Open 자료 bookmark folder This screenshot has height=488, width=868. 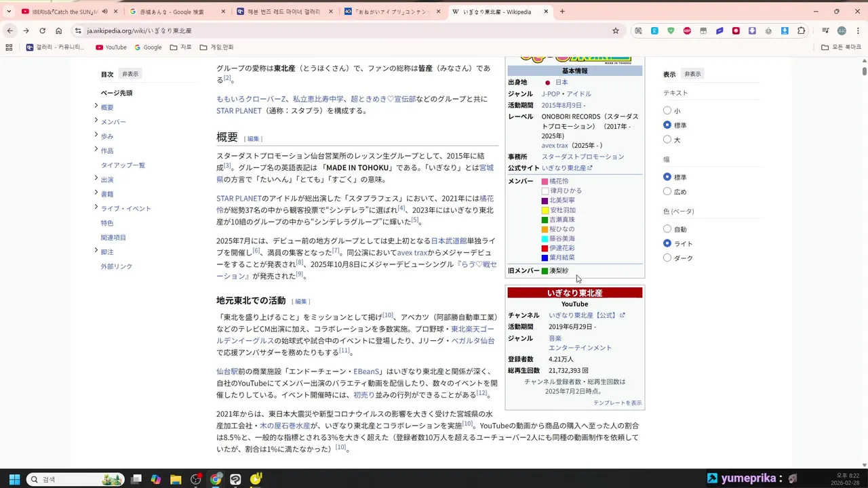point(180,47)
